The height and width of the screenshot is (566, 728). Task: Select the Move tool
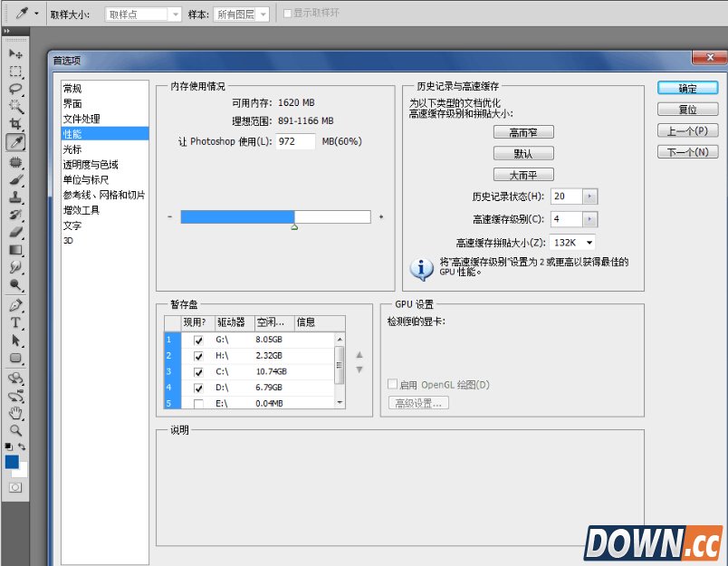pos(14,52)
